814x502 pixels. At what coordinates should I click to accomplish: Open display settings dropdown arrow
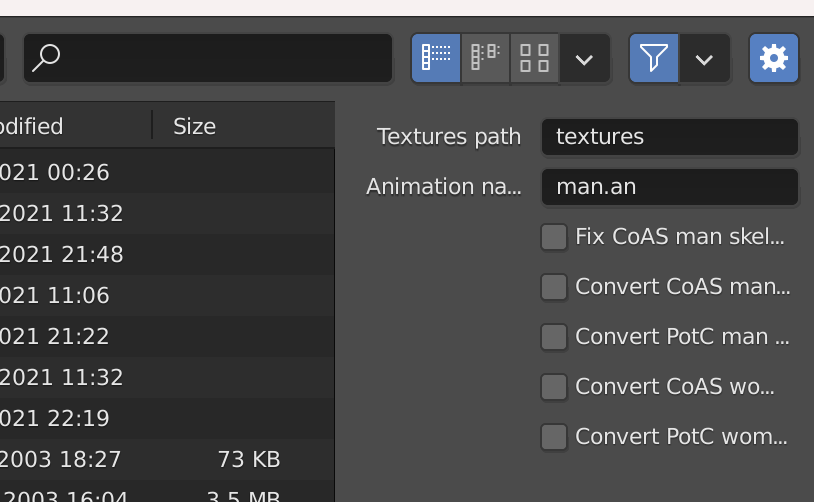click(x=585, y=59)
